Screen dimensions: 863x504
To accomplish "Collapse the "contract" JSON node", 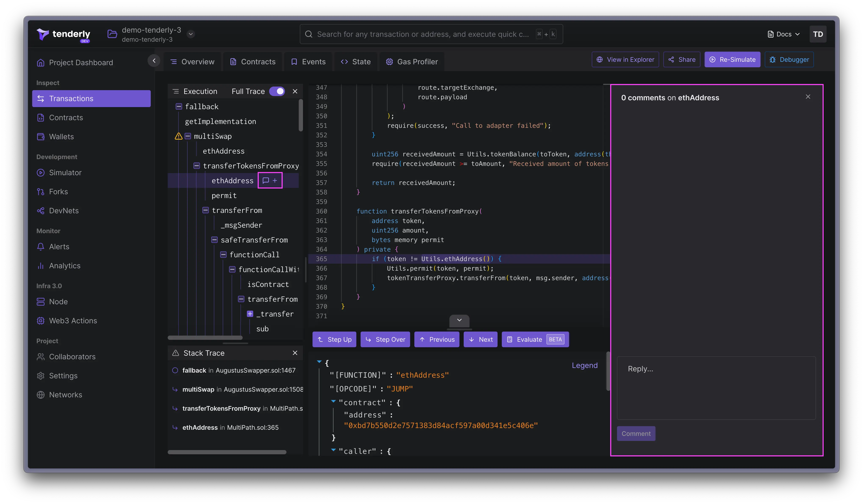I will [x=333, y=401].
